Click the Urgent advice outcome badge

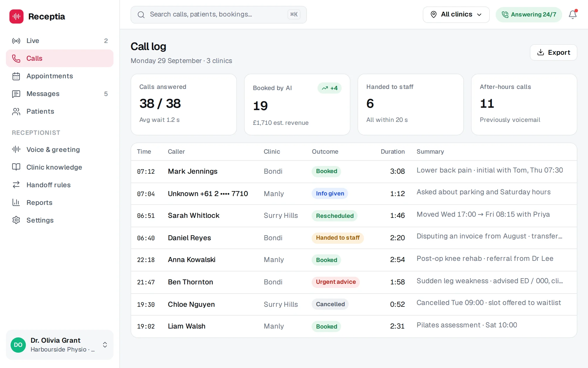point(336,282)
